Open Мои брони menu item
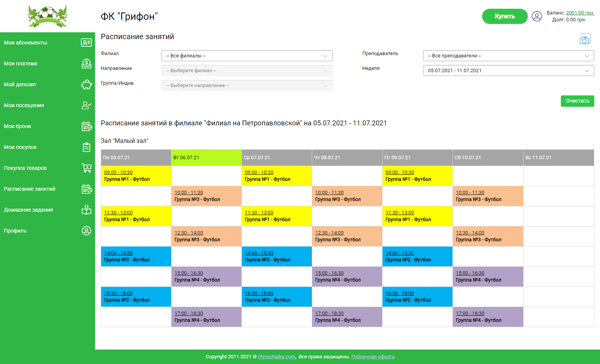Screen dimensions: 600x364 [17, 126]
